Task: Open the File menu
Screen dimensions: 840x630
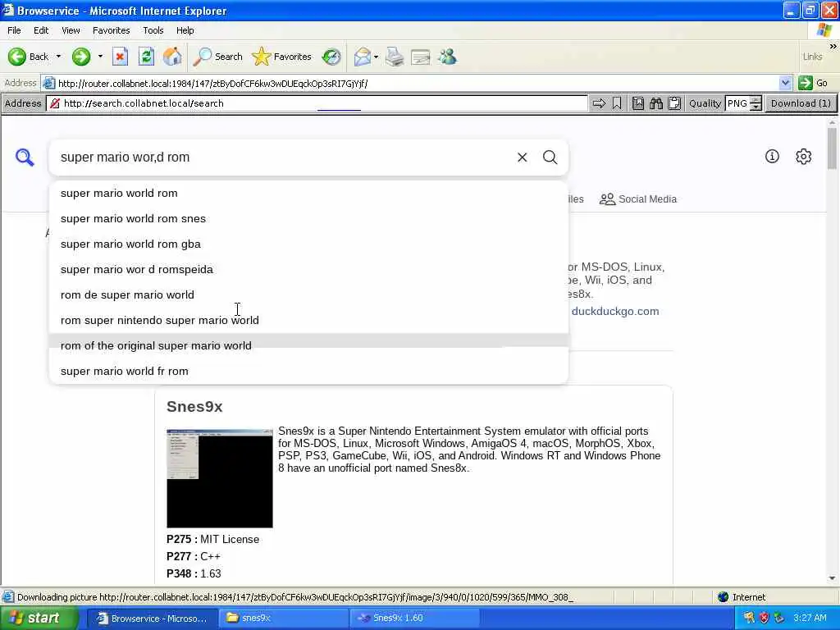Action: click(14, 30)
